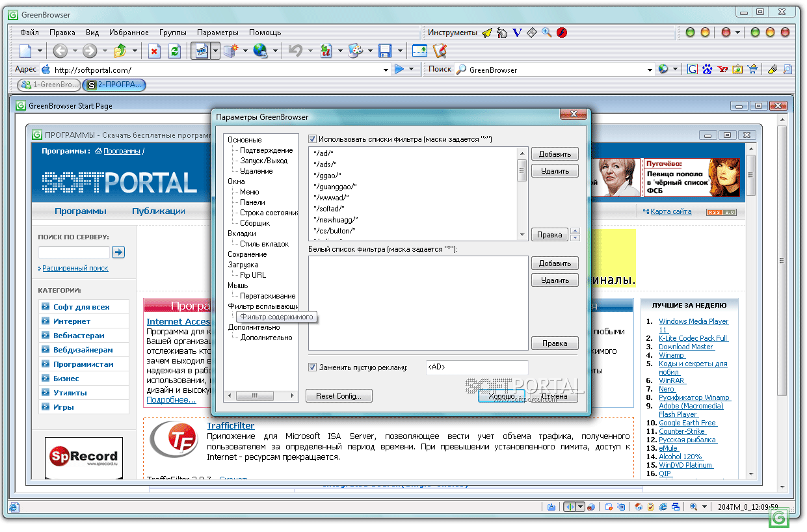Click the ПОИСК ПО СЕРВЕРУ input field
The width and height of the screenshot is (807, 532).
(74, 252)
